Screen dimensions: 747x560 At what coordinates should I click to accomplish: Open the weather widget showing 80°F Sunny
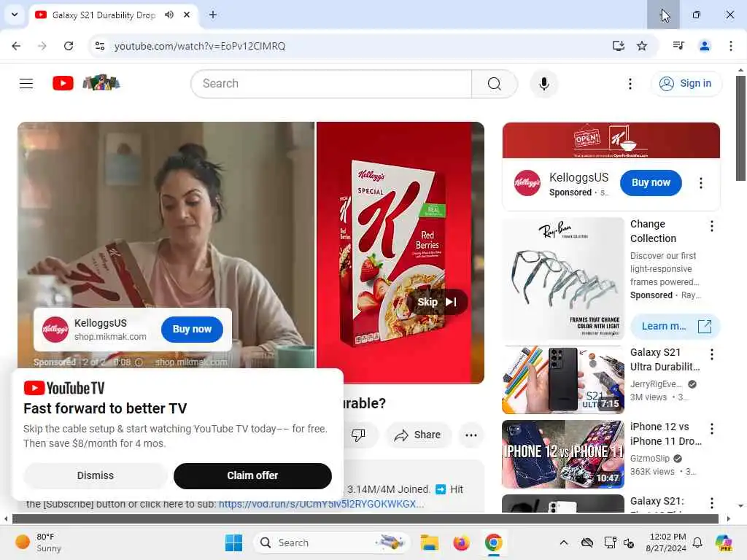pos(39,542)
